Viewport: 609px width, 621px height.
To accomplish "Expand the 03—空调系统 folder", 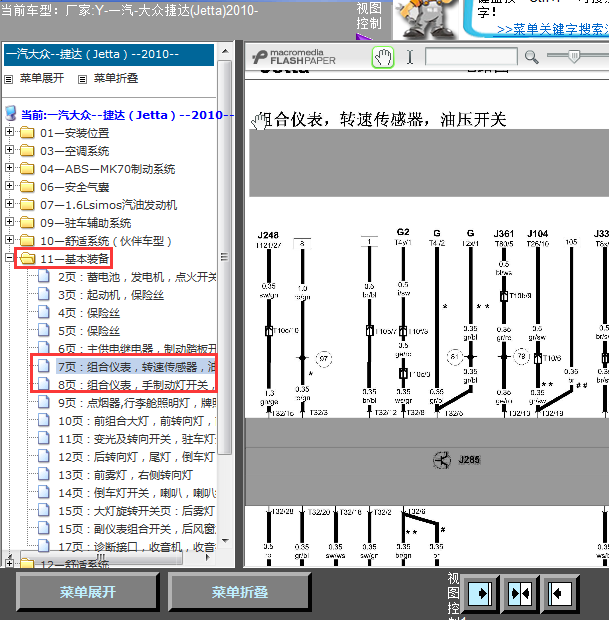I will (10, 150).
